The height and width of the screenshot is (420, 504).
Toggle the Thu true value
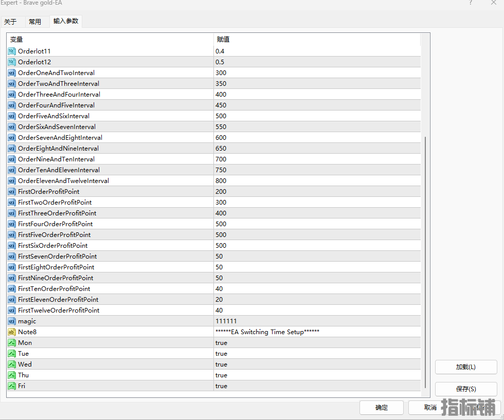221,375
